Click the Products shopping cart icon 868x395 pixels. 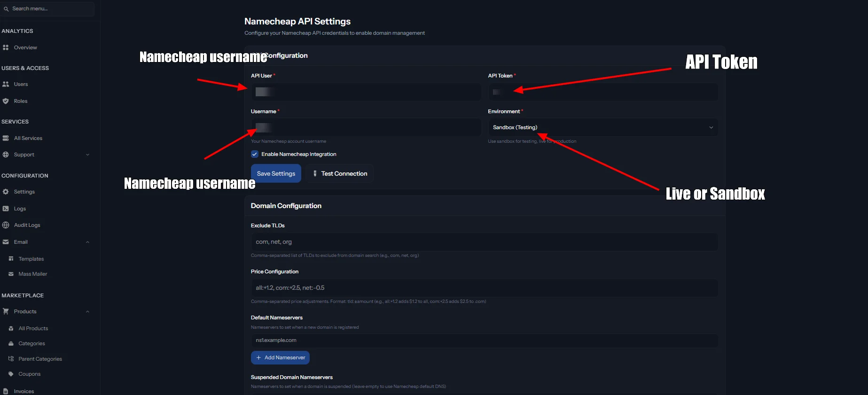(x=6, y=311)
